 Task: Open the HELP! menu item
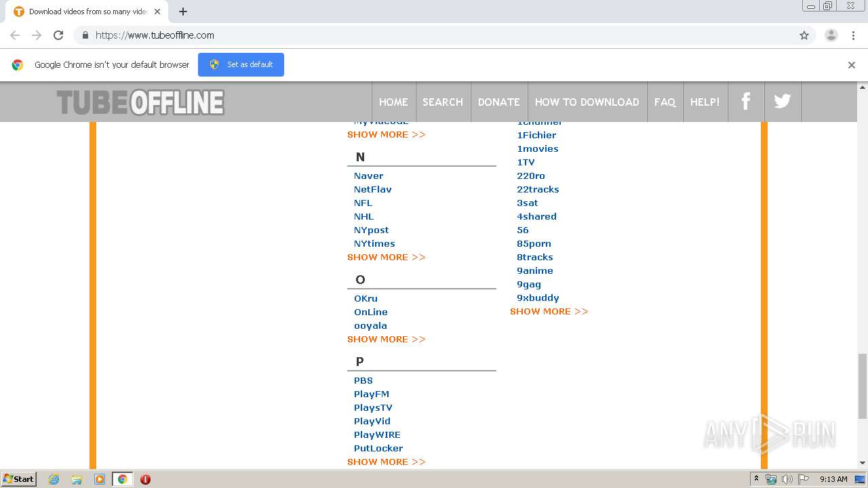point(705,102)
